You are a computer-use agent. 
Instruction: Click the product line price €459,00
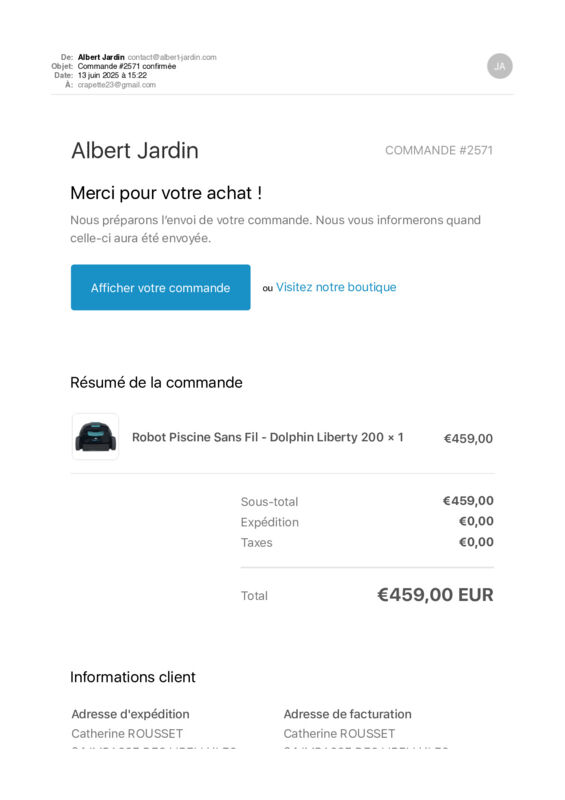(x=468, y=439)
